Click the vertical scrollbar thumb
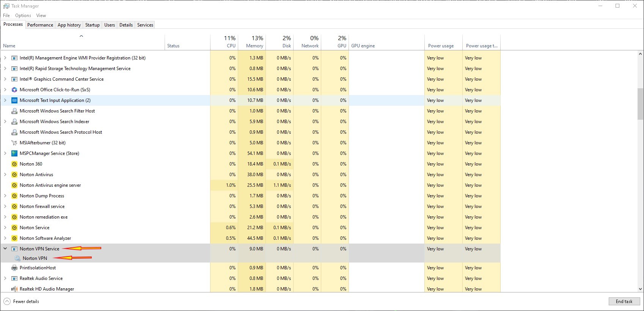The width and height of the screenshot is (644, 311). click(x=640, y=104)
